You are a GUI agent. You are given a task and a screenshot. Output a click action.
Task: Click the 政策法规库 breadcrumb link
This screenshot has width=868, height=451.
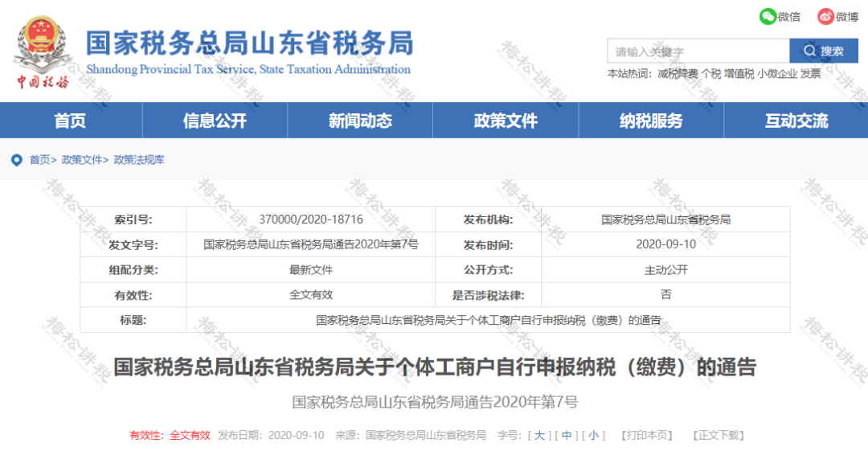139,160
